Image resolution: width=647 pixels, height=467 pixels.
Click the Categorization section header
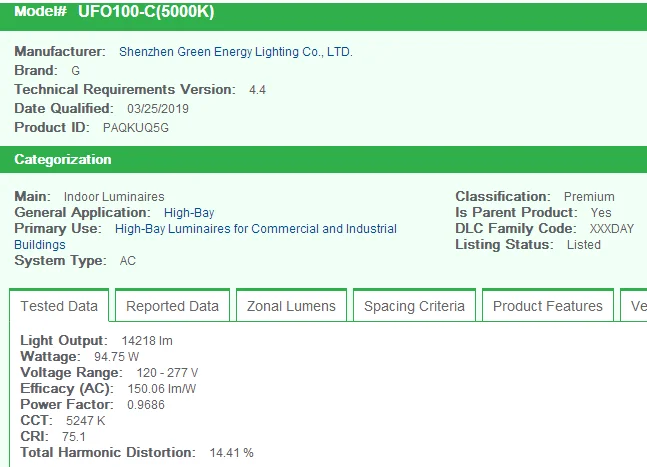pyautogui.click(x=63, y=160)
